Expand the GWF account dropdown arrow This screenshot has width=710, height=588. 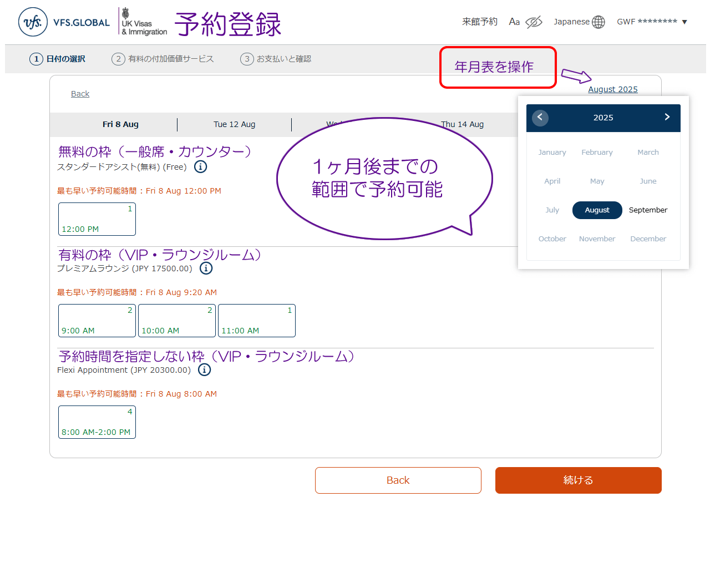point(684,22)
